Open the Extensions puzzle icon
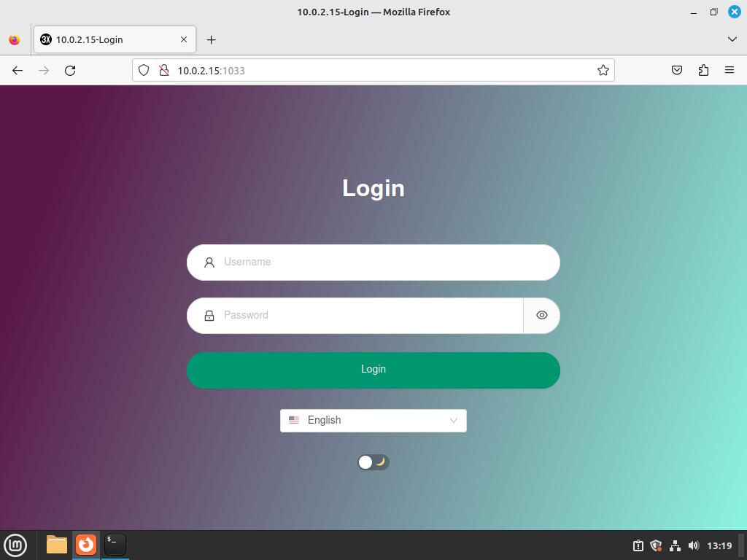747x560 pixels. click(703, 71)
